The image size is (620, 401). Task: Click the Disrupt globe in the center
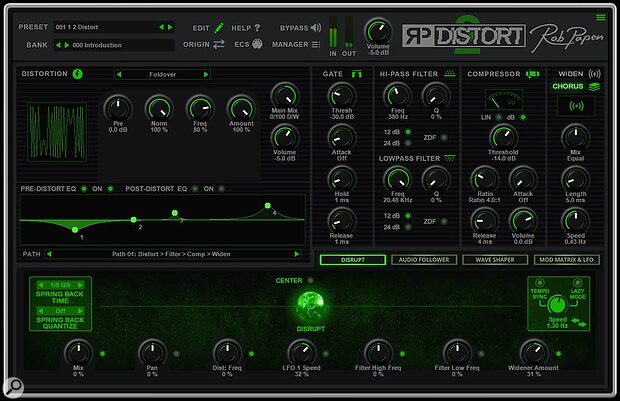[x=311, y=306]
